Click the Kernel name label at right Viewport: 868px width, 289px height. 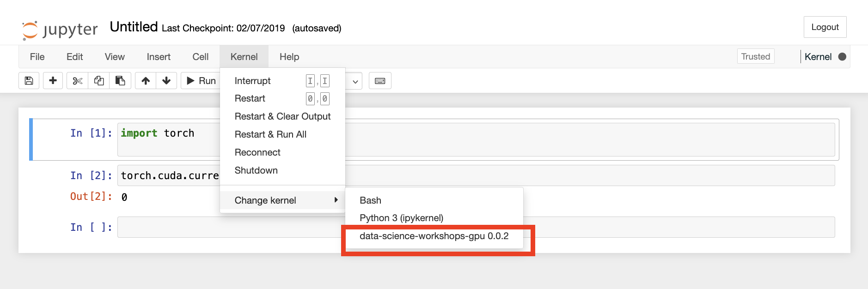point(818,57)
